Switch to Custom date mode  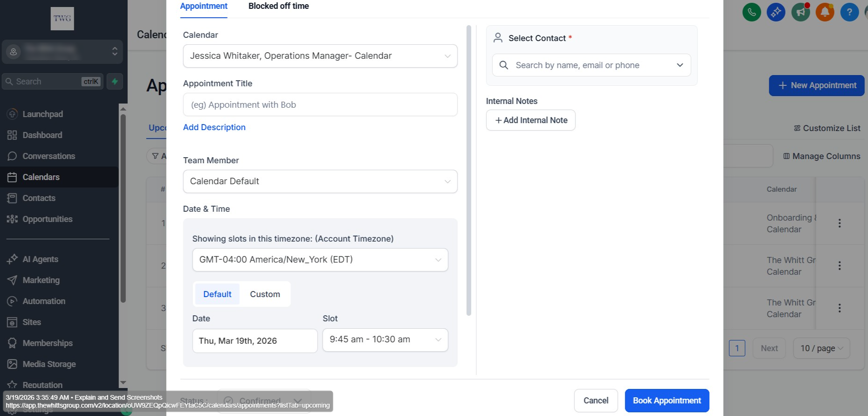[x=265, y=294]
